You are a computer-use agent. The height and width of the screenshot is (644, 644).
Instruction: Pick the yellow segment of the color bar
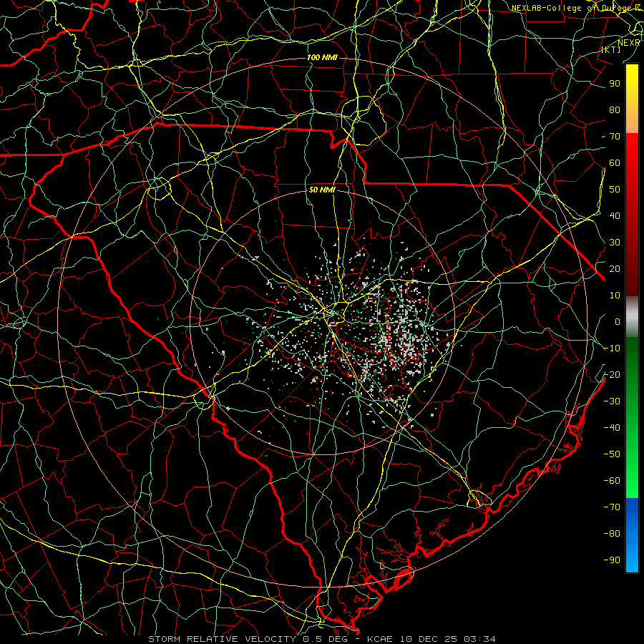coord(632,99)
